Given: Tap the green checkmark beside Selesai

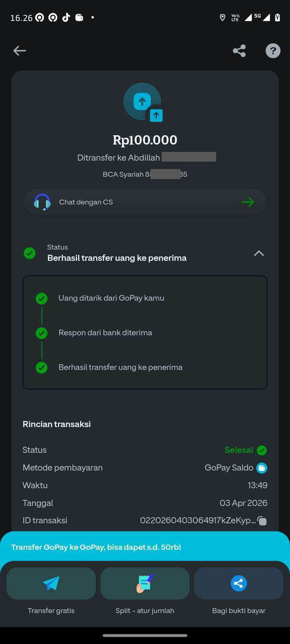Looking at the screenshot, I should pos(262,450).
